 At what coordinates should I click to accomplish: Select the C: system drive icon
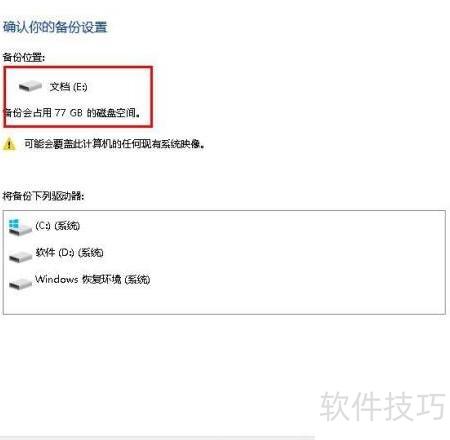20,228
